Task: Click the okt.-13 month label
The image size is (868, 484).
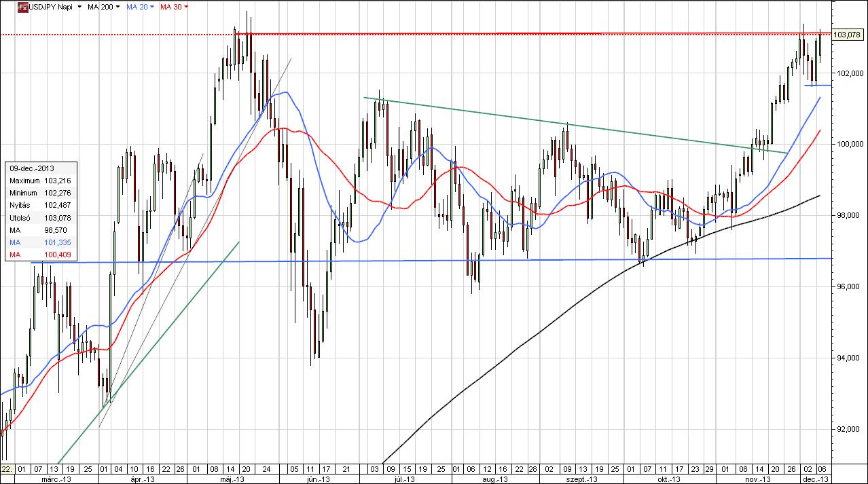Action: click(669, 479)
